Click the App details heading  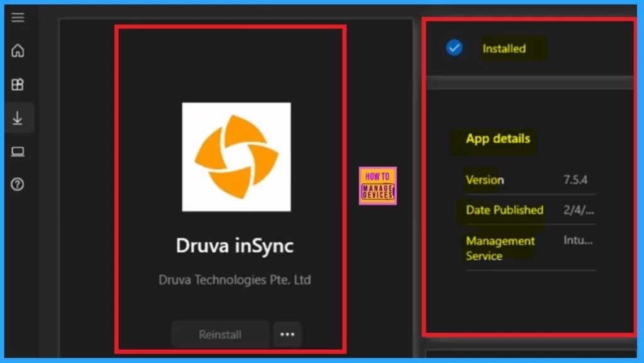click(x=498, y=139)
